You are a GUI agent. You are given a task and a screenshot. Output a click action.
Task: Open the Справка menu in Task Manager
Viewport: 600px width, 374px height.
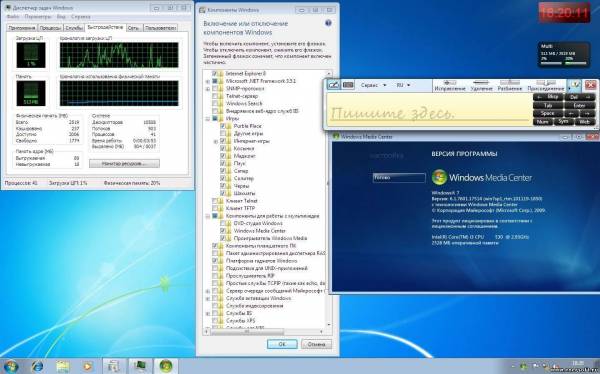80,17
